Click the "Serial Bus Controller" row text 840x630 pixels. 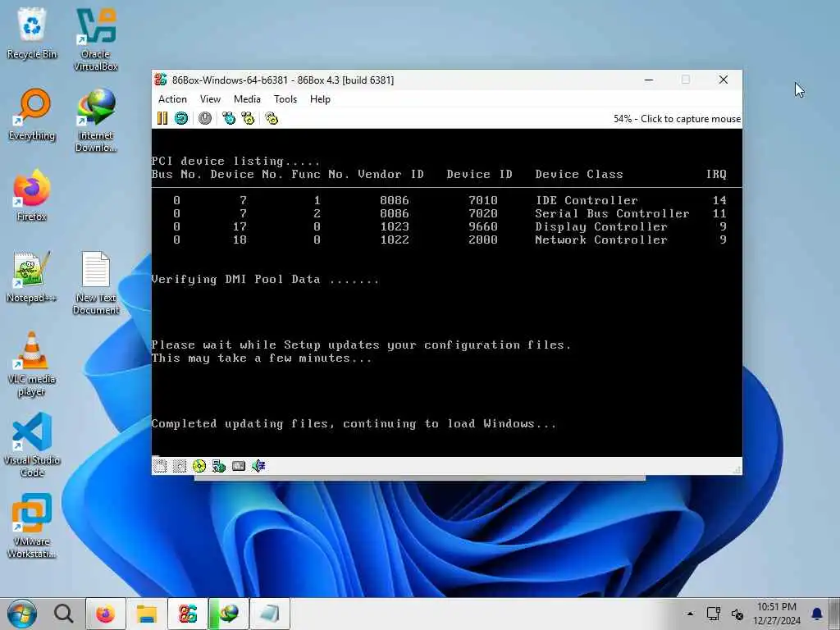click(x=612, y=213)
